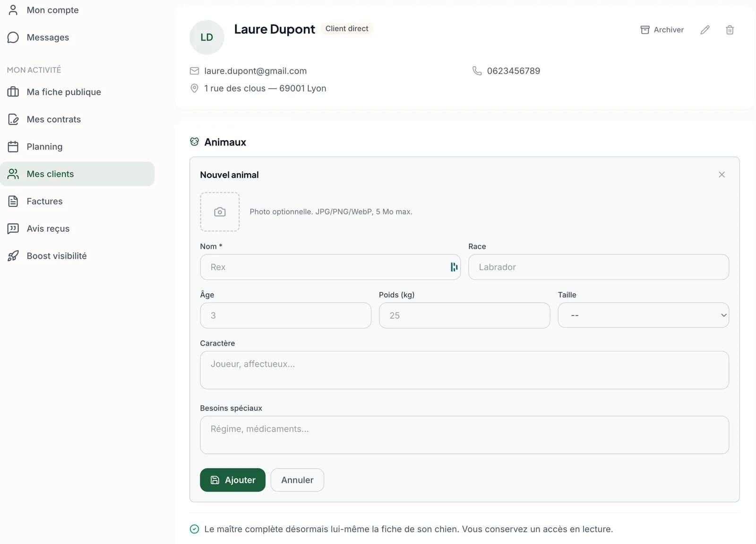Click the phone number 0623456789
Image resolution: width=756 pixels, height=544 pixels.
pyautogui.click(x=513, y=71)
